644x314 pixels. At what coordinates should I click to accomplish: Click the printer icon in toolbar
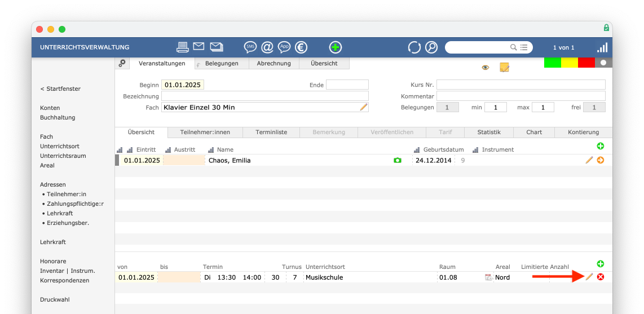pos(182,47)
